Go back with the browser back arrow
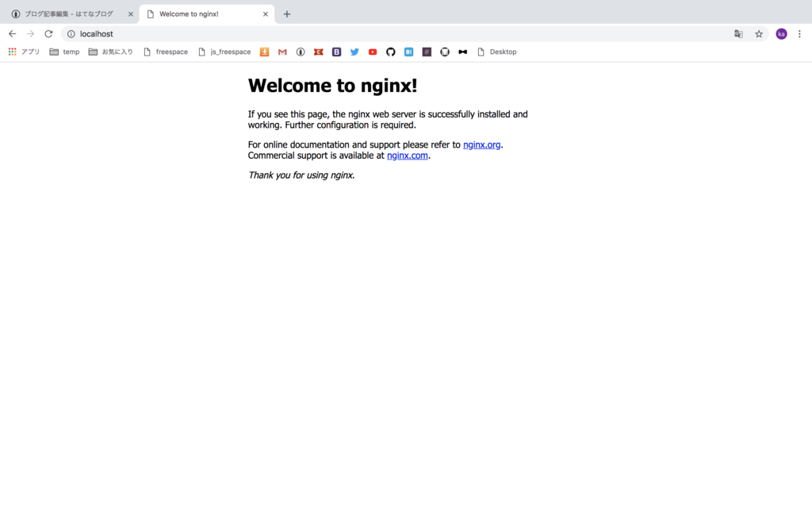The width and height of the screenshot is (812, 508). pyautogui.click(x=13, y=33)
